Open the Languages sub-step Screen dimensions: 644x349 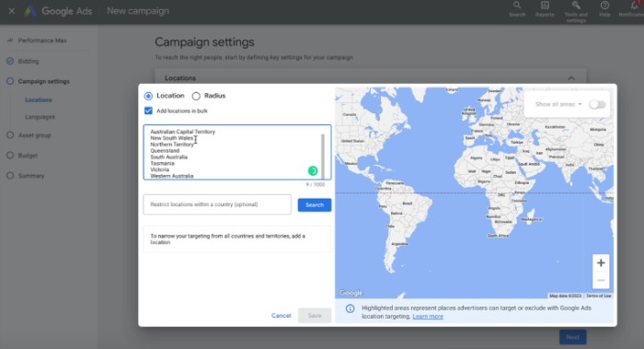[40, 117]
